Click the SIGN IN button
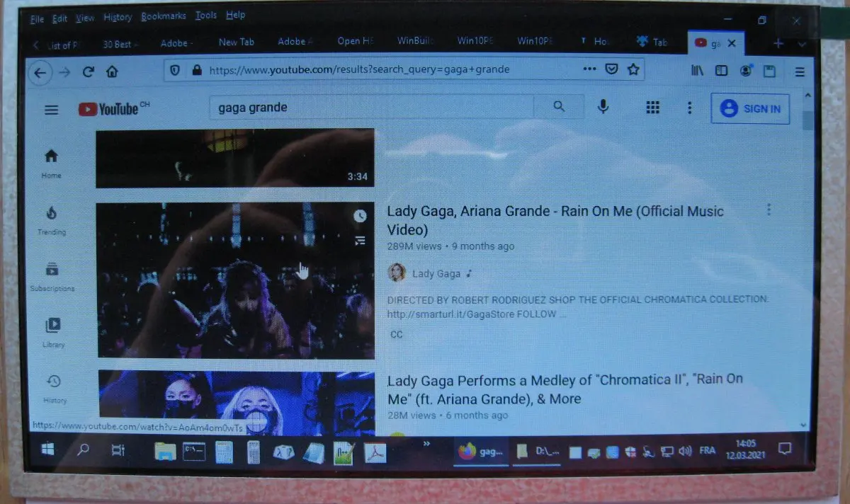This screenshot has width=850, height=504. tap(750, 109)
